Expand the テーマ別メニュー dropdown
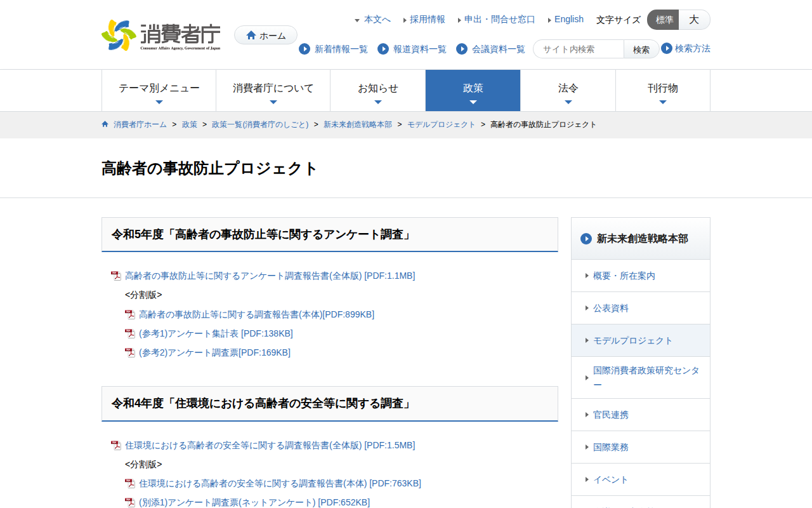 (x=159, y=90)
